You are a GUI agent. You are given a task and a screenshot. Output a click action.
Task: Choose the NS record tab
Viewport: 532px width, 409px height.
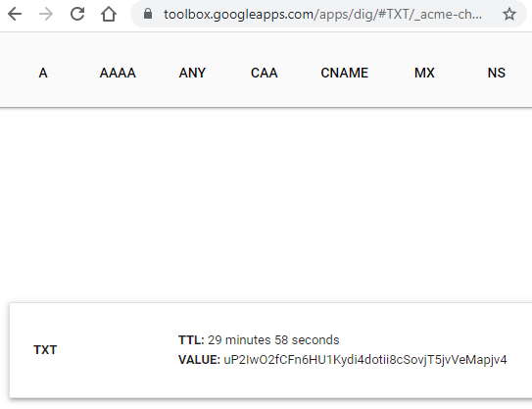497,73
